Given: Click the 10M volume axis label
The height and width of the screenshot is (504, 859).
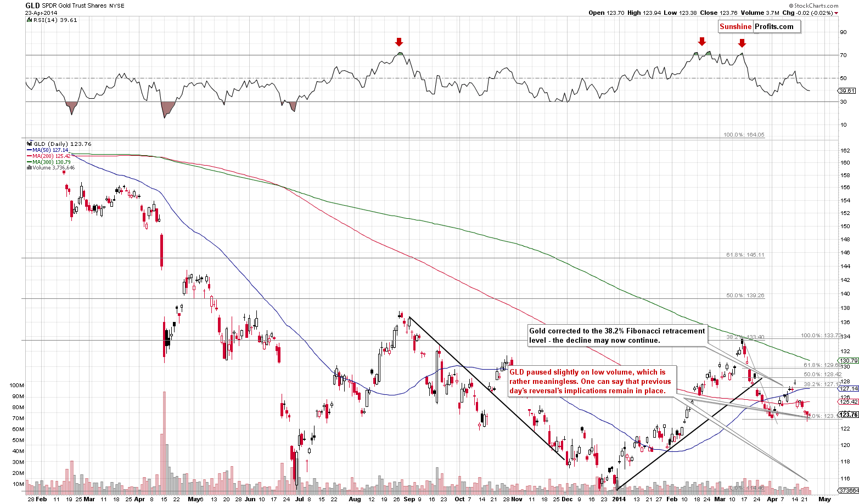Looking at the screenshot, I should tap(18, 484).
